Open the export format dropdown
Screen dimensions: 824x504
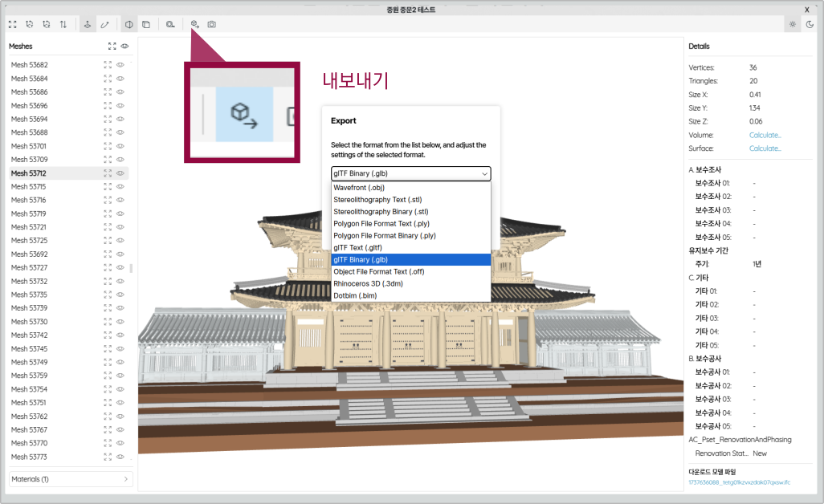pyautogui.click(x=410, y=173)
